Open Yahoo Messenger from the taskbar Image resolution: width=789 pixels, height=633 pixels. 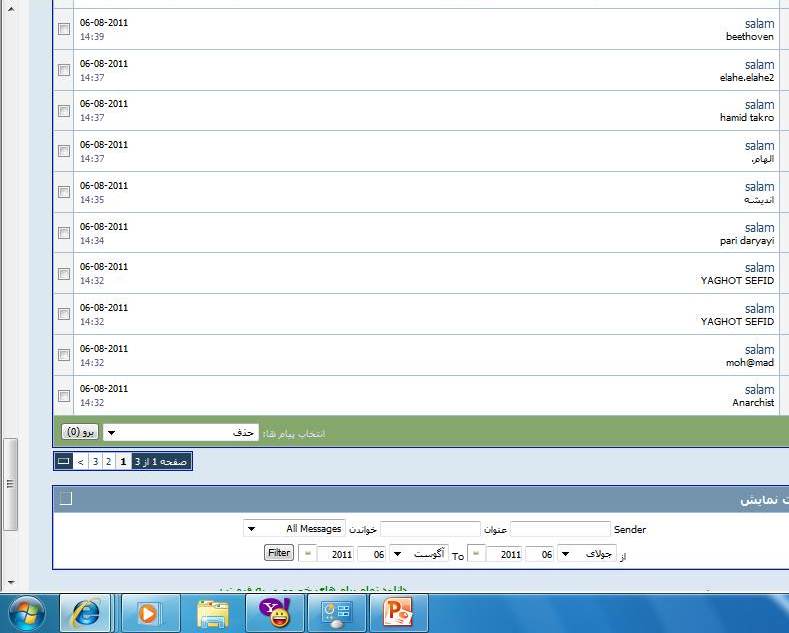[274, 612]
